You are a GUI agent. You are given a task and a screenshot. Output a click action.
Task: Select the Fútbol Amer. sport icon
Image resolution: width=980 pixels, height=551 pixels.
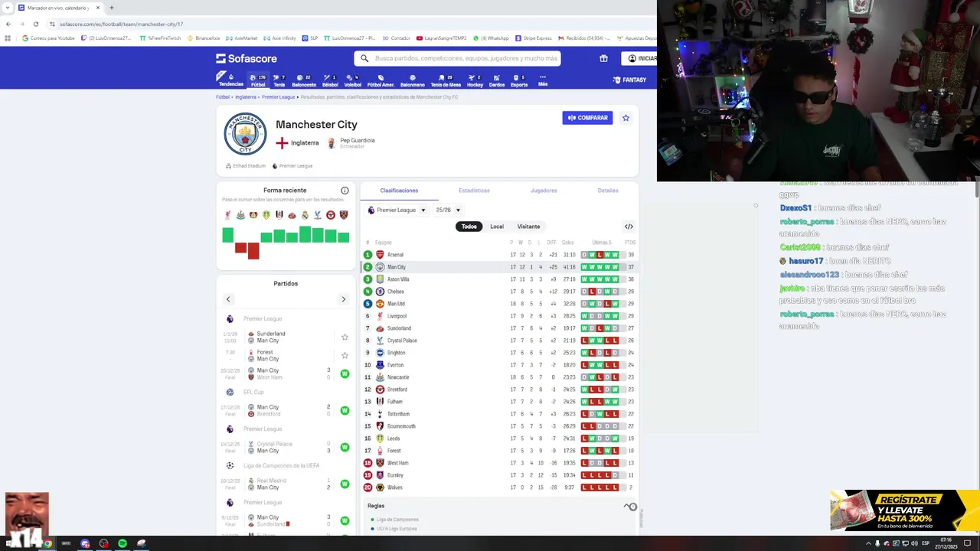pyautogui.click(x=381, y=80)
